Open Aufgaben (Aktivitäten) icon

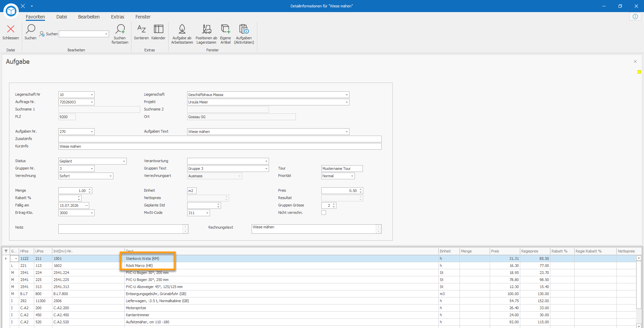[244, 29]
